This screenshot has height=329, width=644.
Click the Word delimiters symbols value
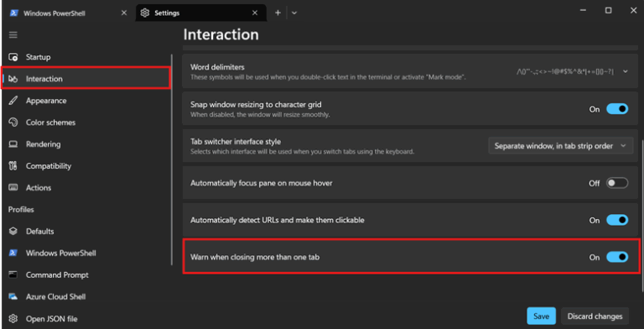pyautogui.click(x=564, y=71)
